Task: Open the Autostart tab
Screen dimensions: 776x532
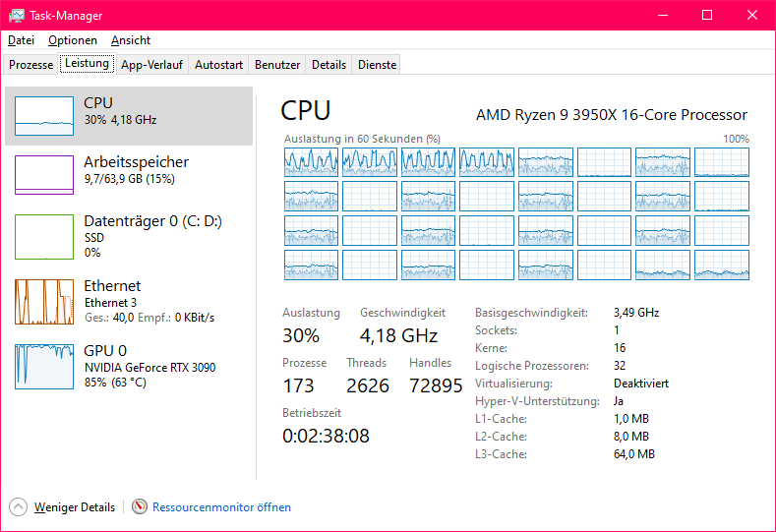Action: point(218,65)
